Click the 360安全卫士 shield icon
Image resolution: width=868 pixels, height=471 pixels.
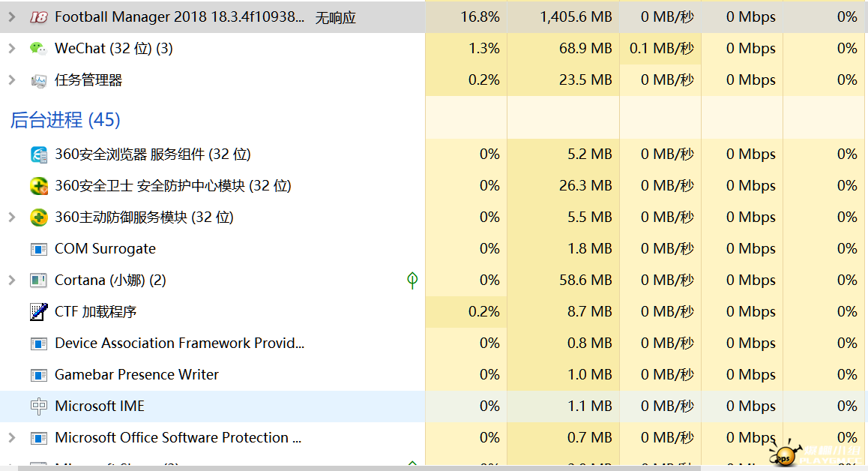38,186
